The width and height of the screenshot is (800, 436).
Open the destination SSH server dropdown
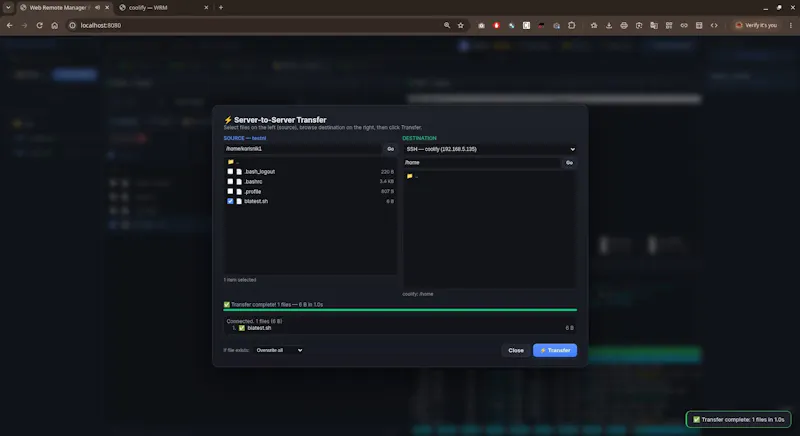490,149
